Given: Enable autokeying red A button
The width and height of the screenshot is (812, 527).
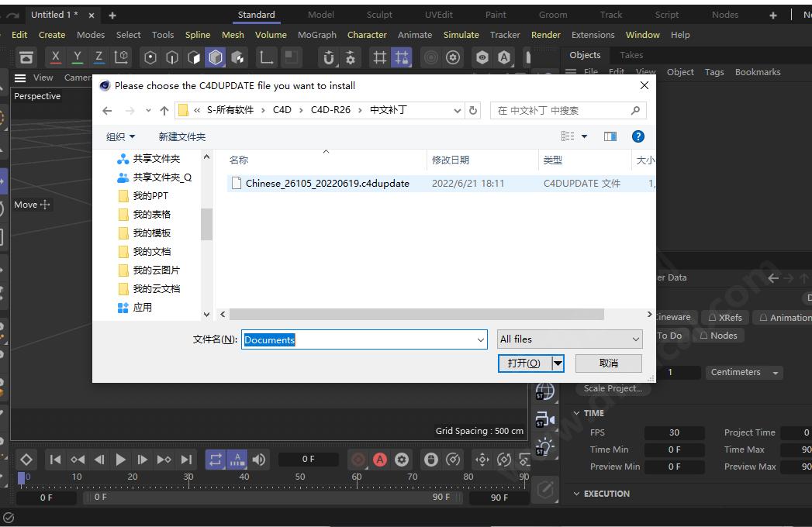Looking at the screenshot, I should point(380,459).
